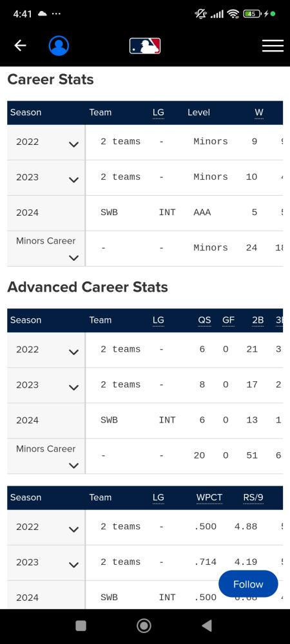Tap the W column header
Screen dimensions: 290x644
point(259,113)
